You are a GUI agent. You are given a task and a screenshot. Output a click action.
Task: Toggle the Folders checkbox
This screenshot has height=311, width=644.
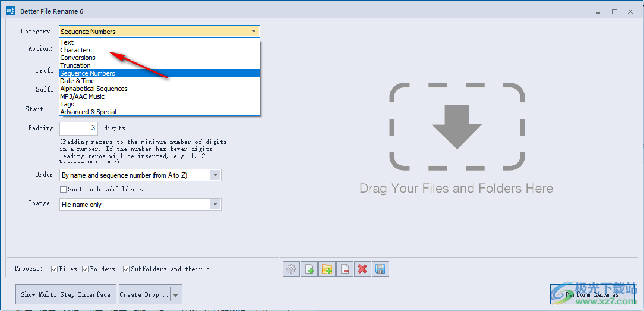[x=86, y=269]
